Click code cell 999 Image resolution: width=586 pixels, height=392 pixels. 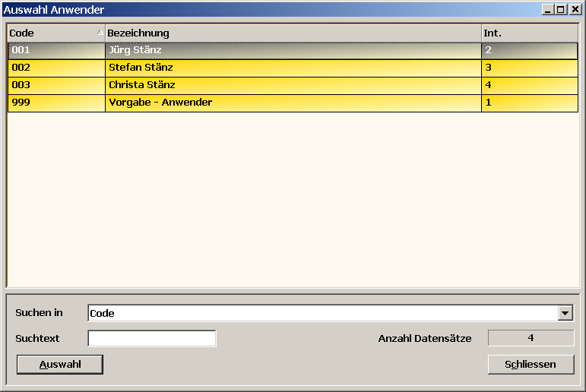(55, 103)
